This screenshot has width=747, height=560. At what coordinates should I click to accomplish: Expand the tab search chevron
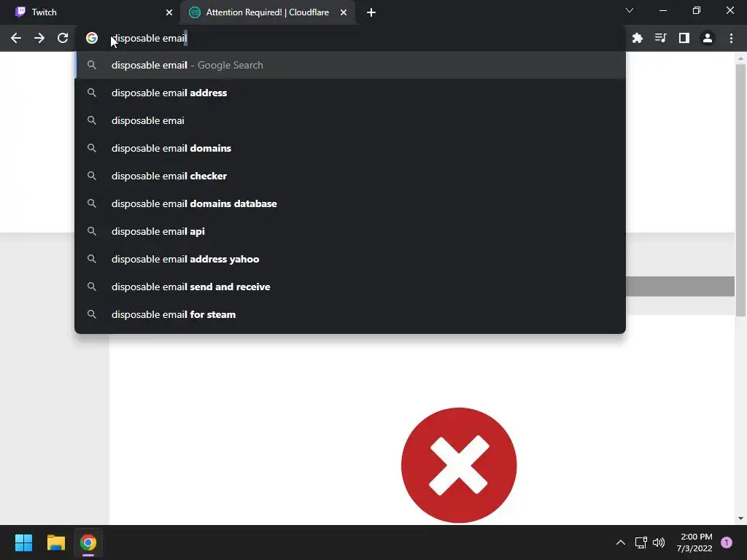[630, 10]
